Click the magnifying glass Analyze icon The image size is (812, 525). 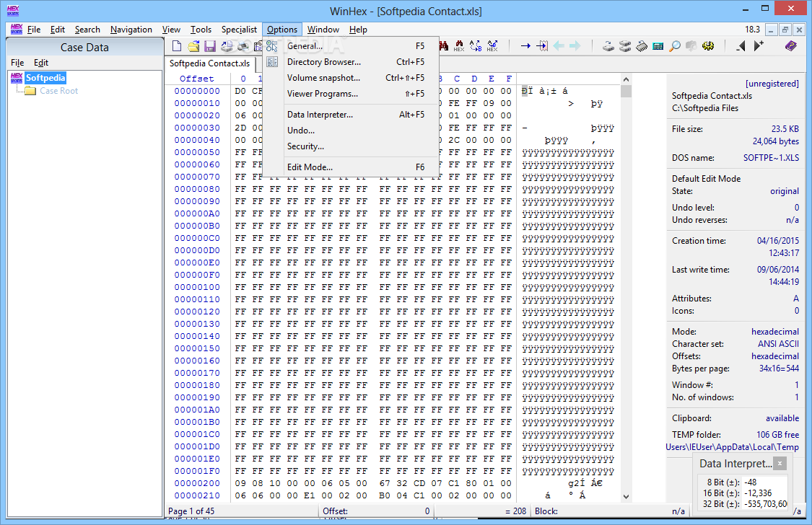pos(675,46)
